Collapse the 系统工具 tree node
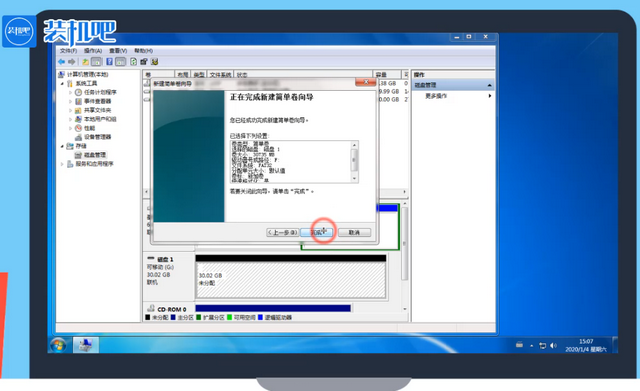Viewport: 640px width, 391px height. [x=62, y=83]
